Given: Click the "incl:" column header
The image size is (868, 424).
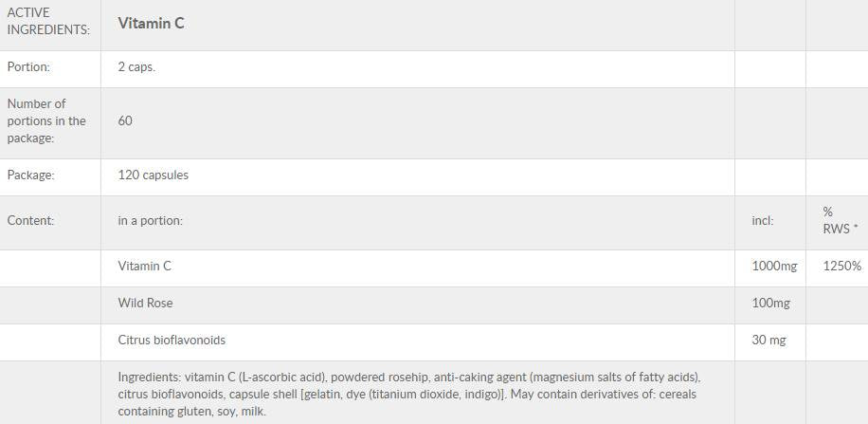Looking at the screenshot, I should (763, 220).
